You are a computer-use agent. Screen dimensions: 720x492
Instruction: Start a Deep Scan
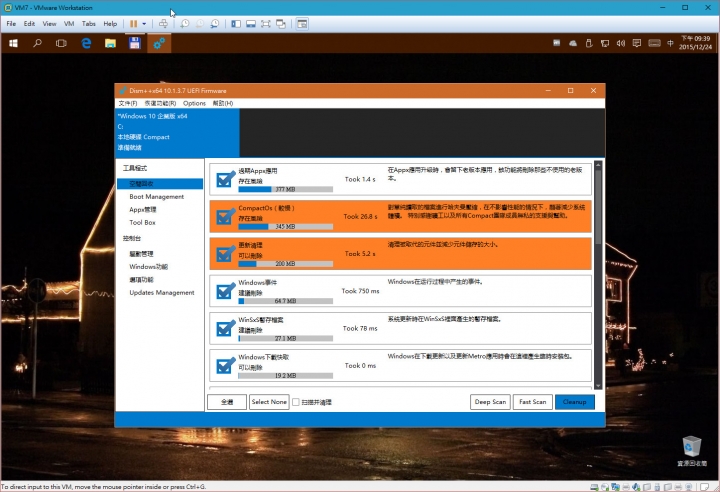point(490,402)
